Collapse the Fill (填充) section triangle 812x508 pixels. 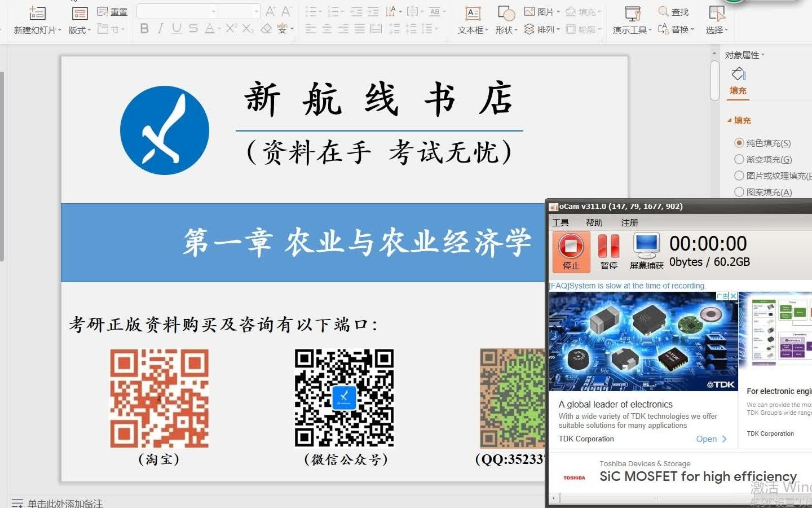coord(730,120)
